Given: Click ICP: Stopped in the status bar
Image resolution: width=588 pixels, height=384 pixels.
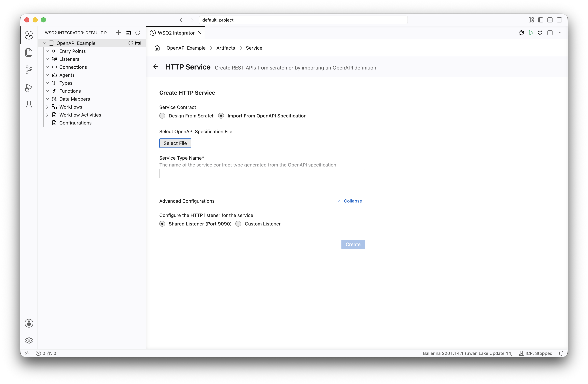Looking at the screenshot, I should click(536, 353).
